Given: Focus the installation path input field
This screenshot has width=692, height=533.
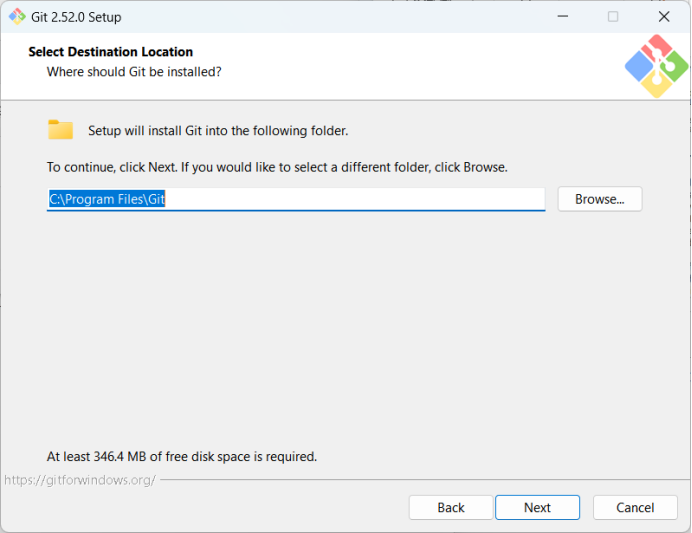Looking at the screenshot, I should (296, 199).
